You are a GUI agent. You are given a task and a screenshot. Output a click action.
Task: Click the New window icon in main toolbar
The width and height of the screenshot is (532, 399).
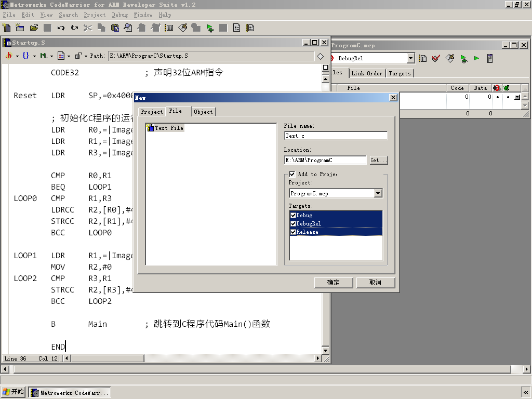click(20, 28)
